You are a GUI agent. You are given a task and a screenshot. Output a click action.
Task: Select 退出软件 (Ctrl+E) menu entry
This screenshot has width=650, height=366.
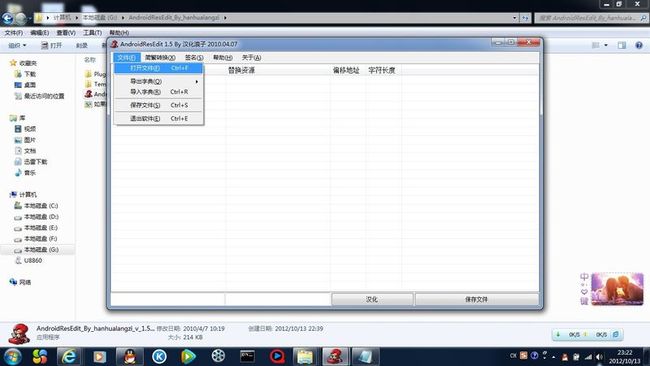click(158, 119)
